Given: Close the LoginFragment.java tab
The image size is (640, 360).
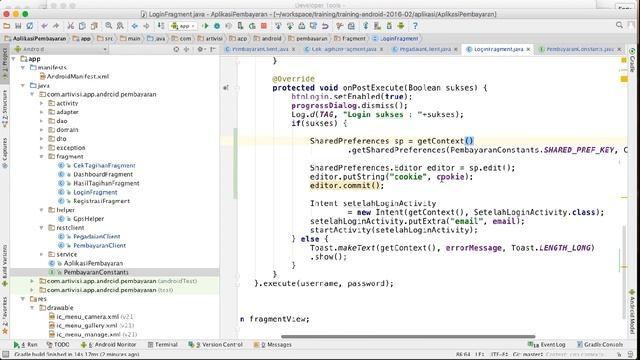Looking at the screenshot, I should coord(529,49).
